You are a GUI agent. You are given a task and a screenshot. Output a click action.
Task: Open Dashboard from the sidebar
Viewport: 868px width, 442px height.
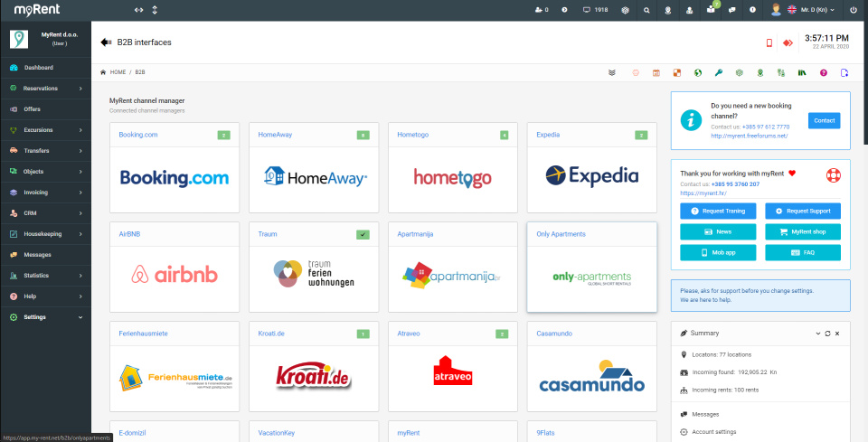pyautogui.click(x=46, y=68)
